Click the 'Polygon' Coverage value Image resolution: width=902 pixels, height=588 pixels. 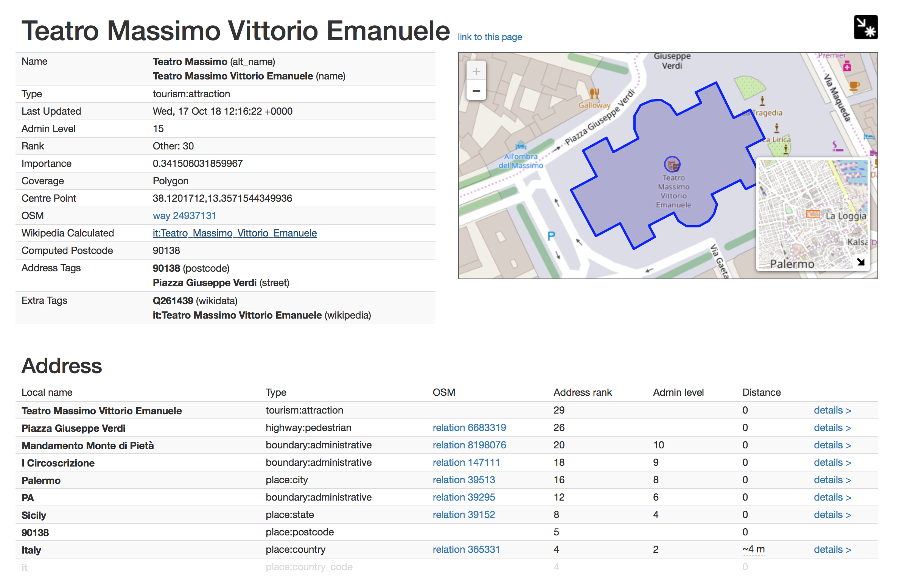(170, 181)
